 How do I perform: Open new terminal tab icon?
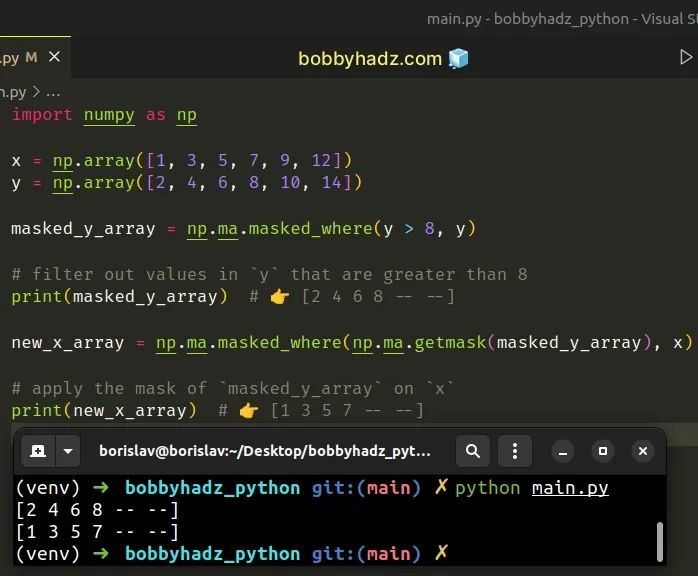(38, 451)
